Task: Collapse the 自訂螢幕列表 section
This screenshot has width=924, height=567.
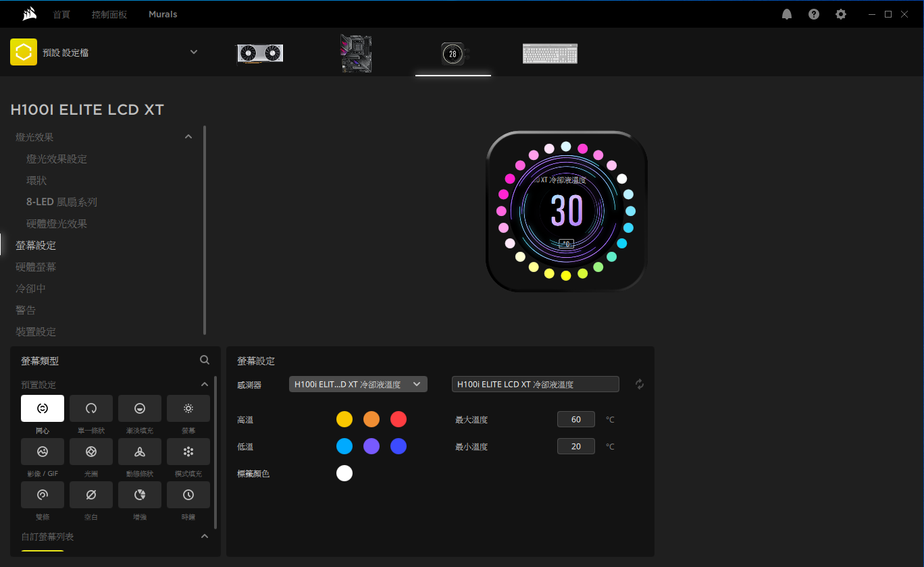Action: coord(205,537)
